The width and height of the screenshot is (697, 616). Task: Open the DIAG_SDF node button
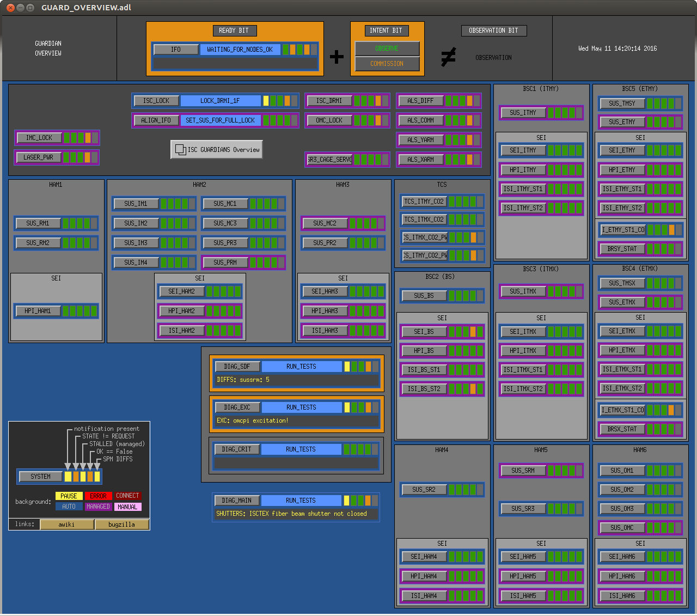point(237,367)
